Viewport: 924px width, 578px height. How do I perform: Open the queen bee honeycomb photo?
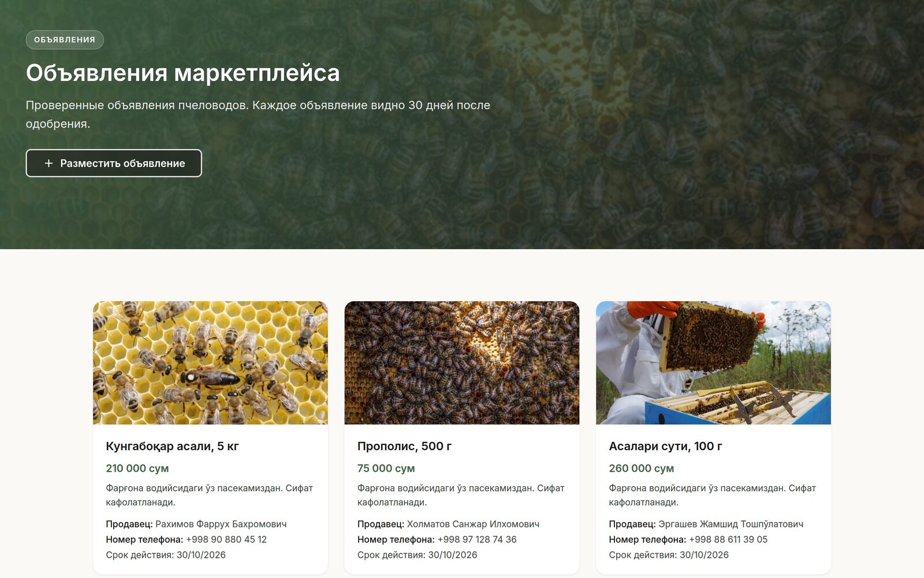tap(210, 362)
